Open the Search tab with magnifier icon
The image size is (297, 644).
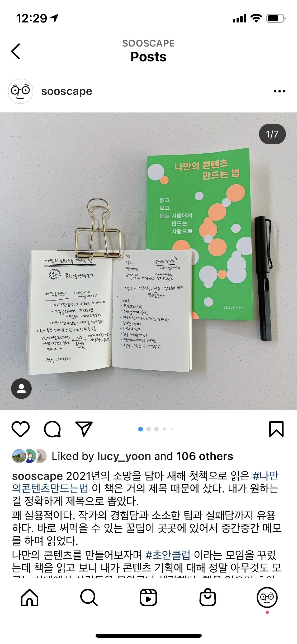[89, 597]
